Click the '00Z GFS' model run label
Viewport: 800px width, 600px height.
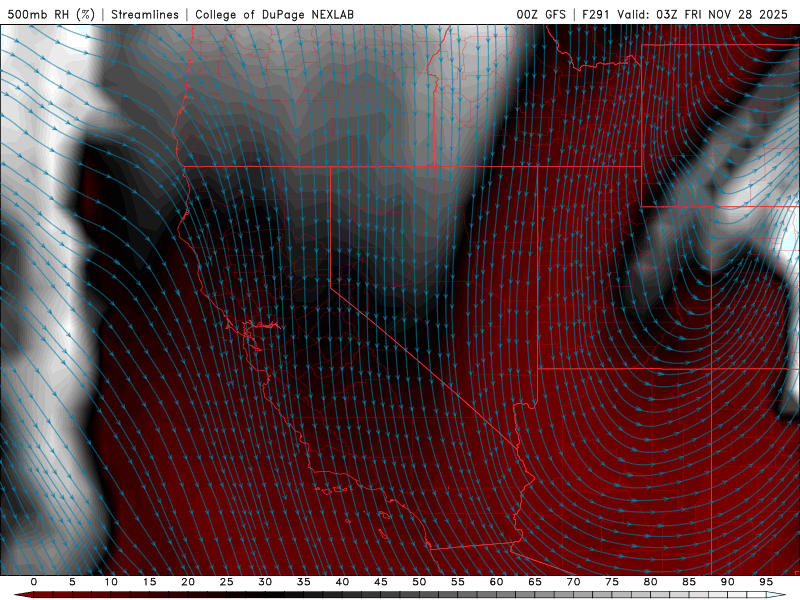(541, 14)
